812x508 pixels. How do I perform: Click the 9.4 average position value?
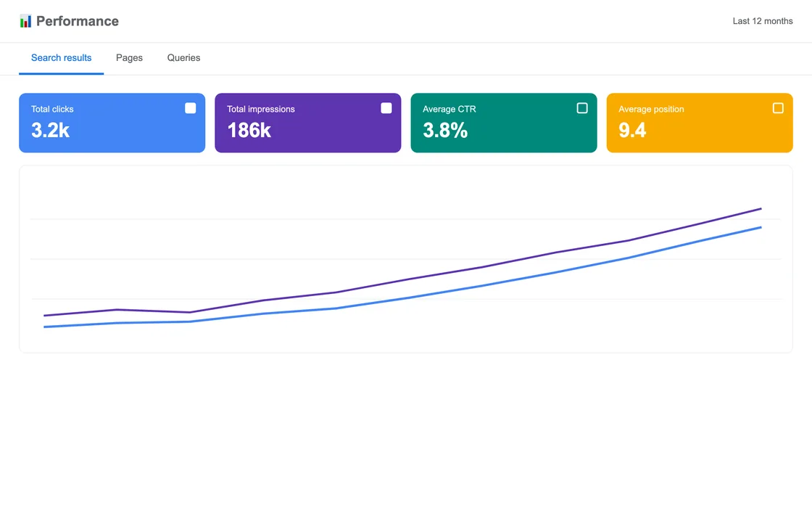632,130
